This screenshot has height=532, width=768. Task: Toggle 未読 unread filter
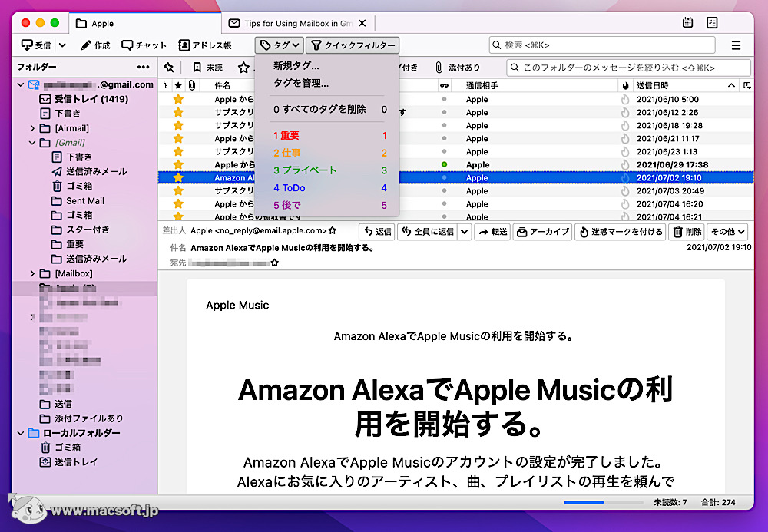click(207, 67)
